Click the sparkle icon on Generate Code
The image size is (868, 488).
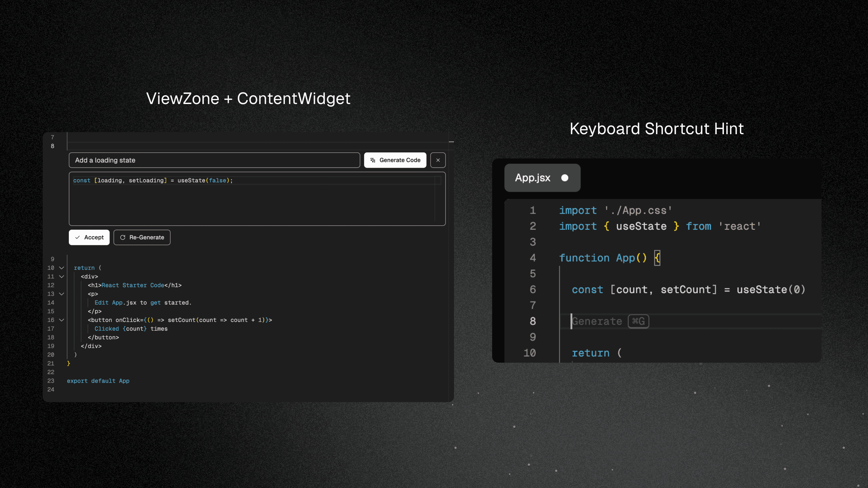(373, 160)
